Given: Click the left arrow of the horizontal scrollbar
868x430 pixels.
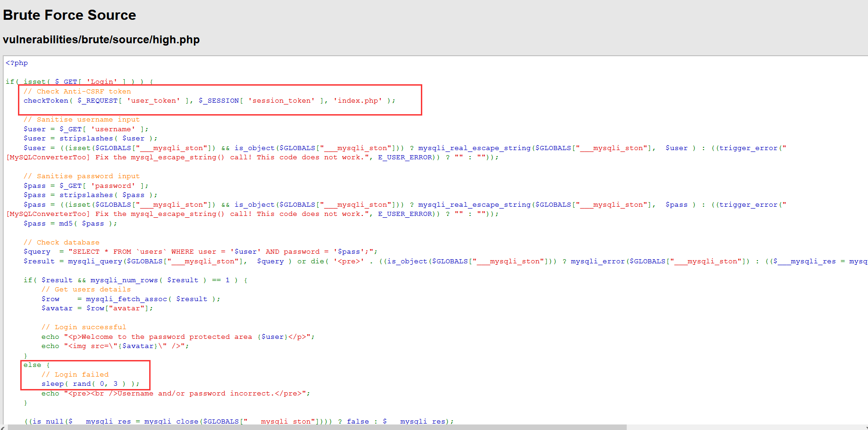Looking at the screenshot, I should tap(3, 427).
